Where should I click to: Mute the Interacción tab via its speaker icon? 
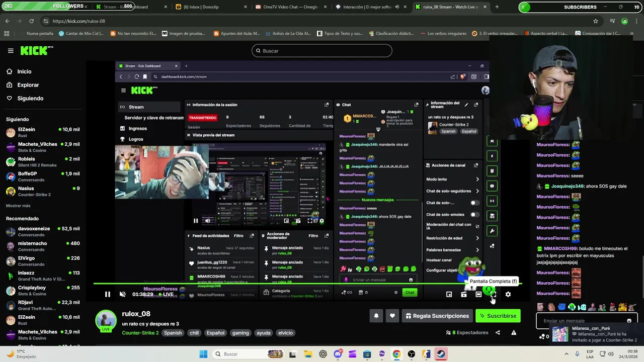point(397,7)
